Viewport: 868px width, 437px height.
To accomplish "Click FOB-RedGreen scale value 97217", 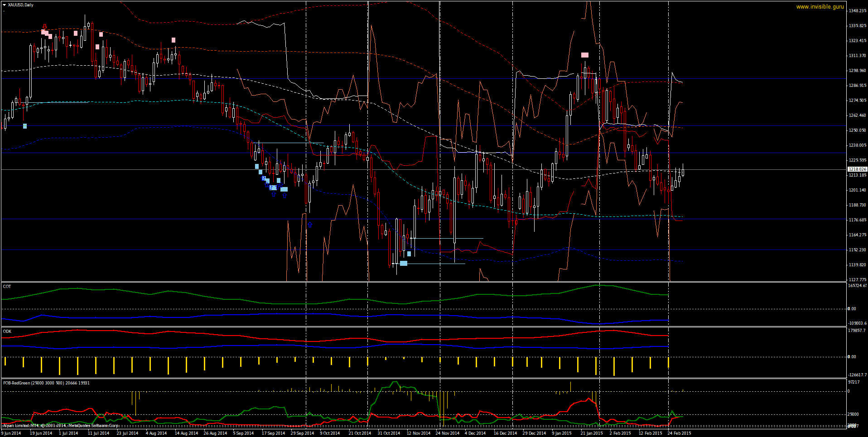I will [x=854, y=382].
